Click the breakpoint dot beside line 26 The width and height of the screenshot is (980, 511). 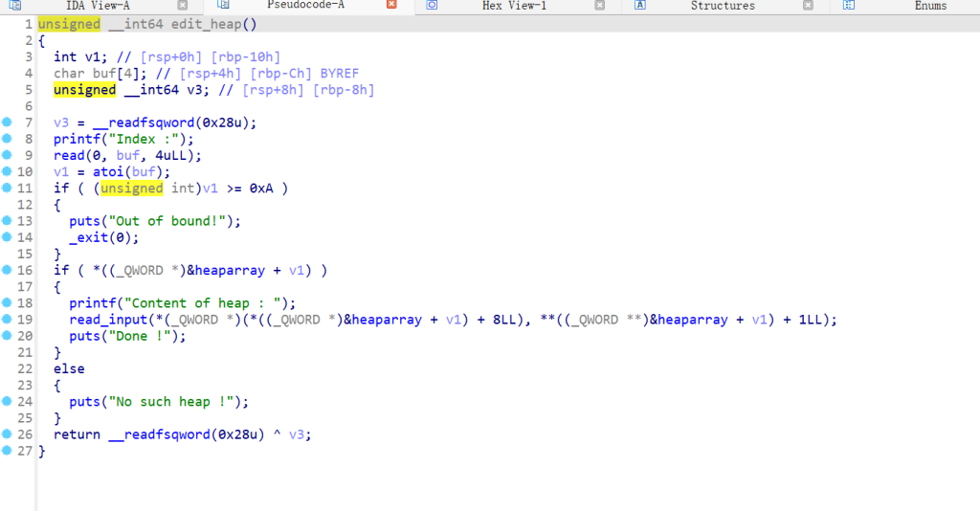pos(7,434)
